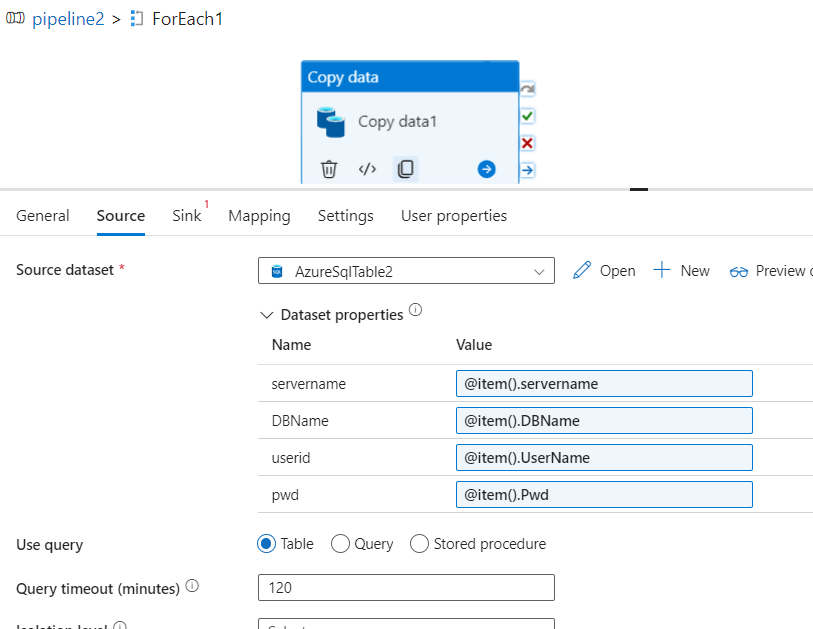The width and height of the screenshot is (813, 629).
Task: Select the Table radio button
Action: coord(266,544)
